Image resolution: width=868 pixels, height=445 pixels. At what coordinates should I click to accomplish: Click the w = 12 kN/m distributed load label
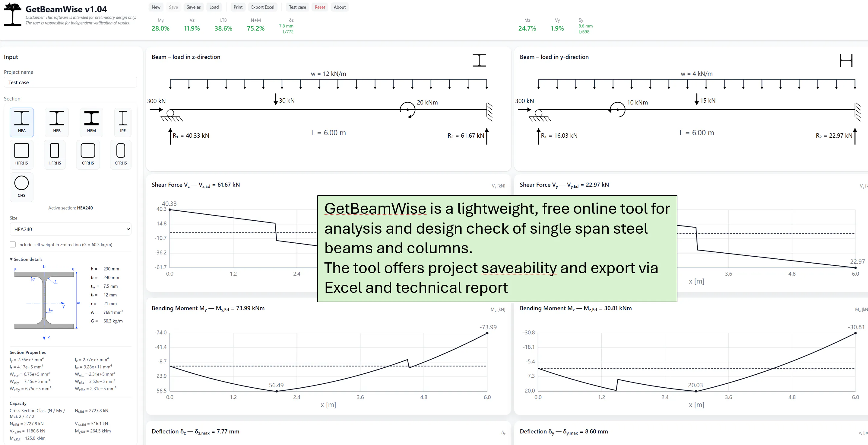tap(328, 74)
